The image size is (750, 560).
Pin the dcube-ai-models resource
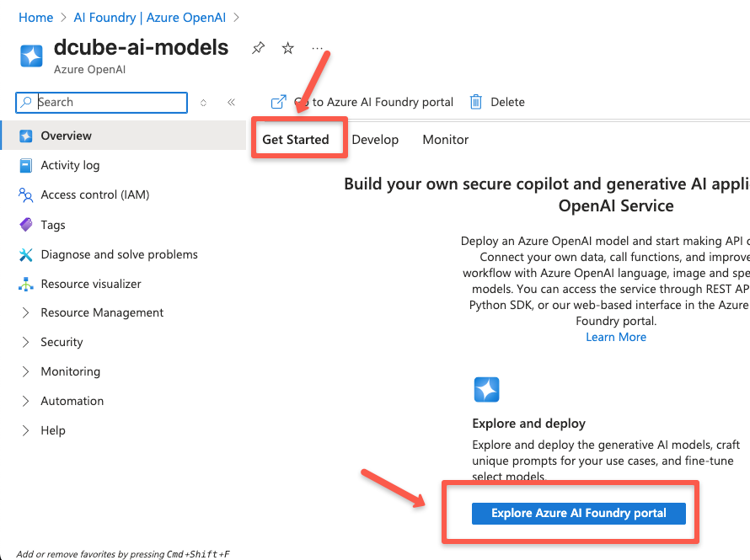click(x=259, y=48)
